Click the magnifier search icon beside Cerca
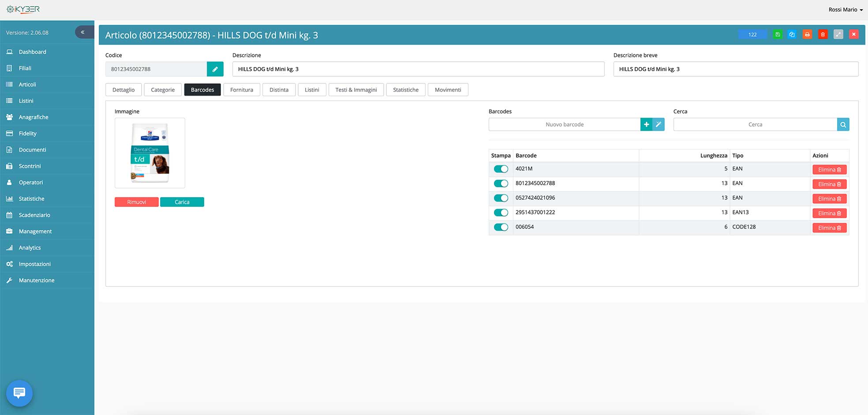The height and width of the screenshot is (415, 868). pos(843,124)
